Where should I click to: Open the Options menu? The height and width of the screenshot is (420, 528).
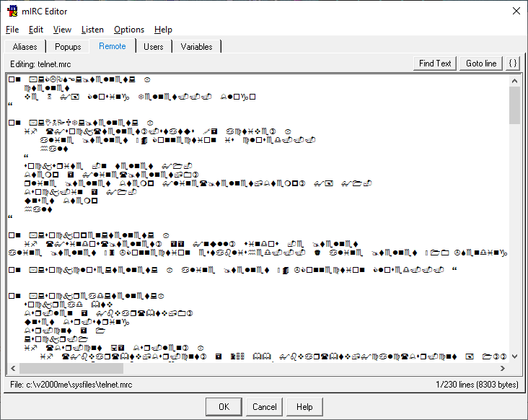129,30
